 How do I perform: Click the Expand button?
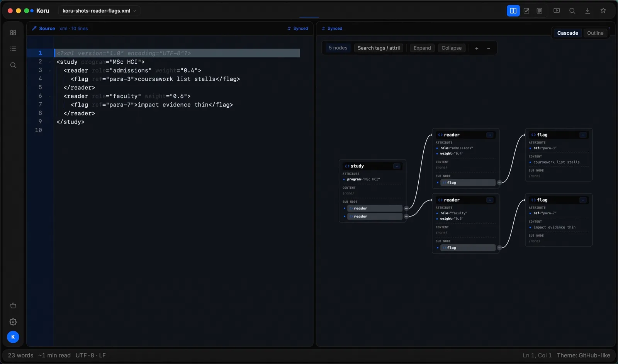click(x=422, y=48)
